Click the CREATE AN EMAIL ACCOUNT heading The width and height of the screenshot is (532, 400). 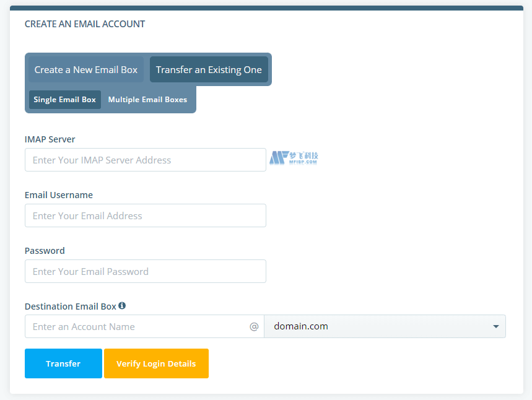pos(85,24)
